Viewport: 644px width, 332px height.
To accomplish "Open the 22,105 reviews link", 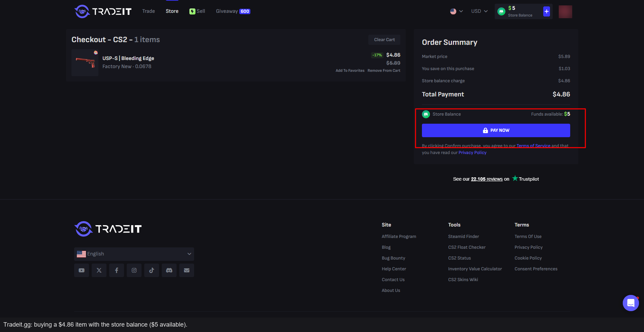I will (x=487, y=179).
